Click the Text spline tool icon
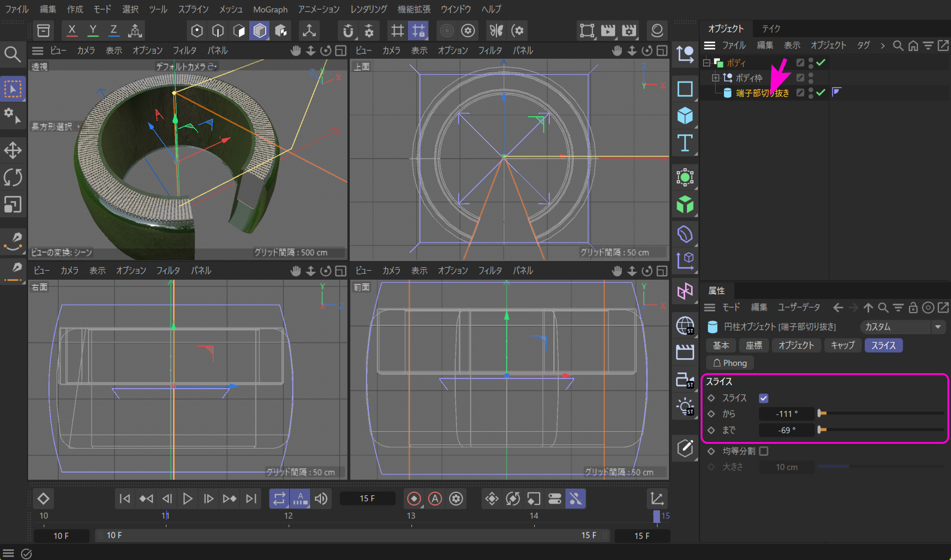 point(685,143)
